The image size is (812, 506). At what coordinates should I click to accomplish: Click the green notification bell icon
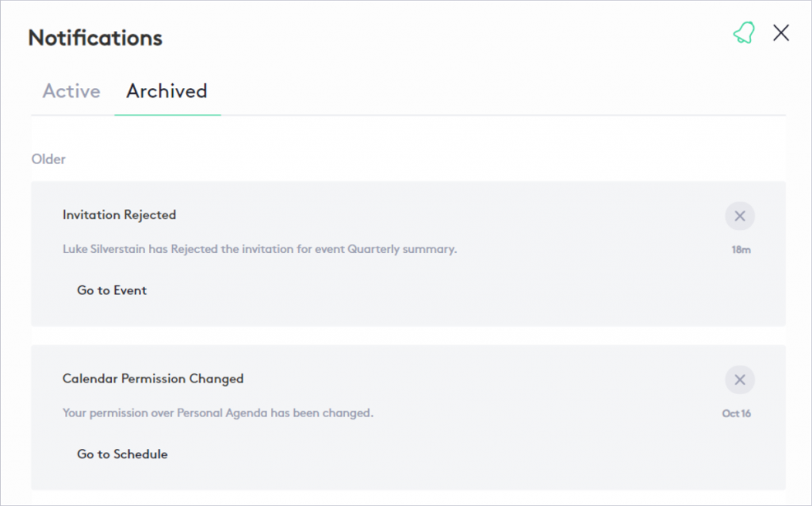743,33
